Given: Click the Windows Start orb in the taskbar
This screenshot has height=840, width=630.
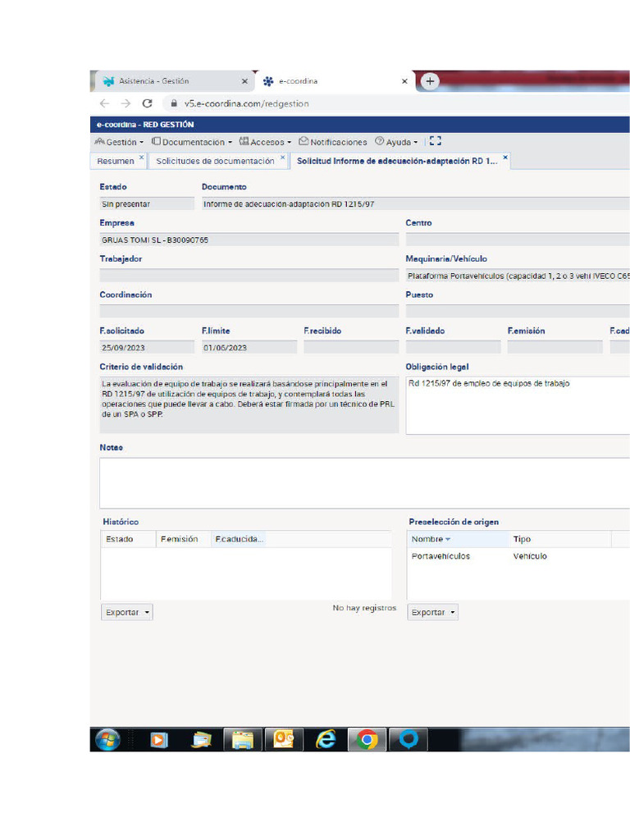Looking at the screenshot, I should click(107, 739).
